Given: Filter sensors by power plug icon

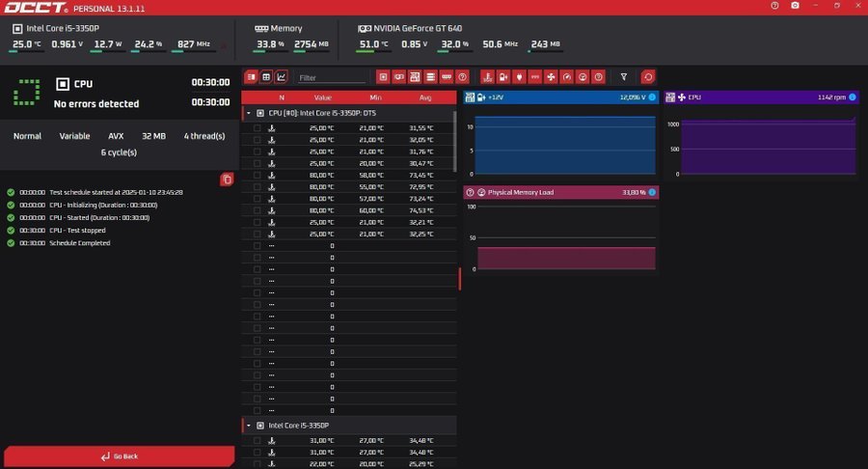Looking at the screenshot, I should pyautogui.click(x=519, y=77).
